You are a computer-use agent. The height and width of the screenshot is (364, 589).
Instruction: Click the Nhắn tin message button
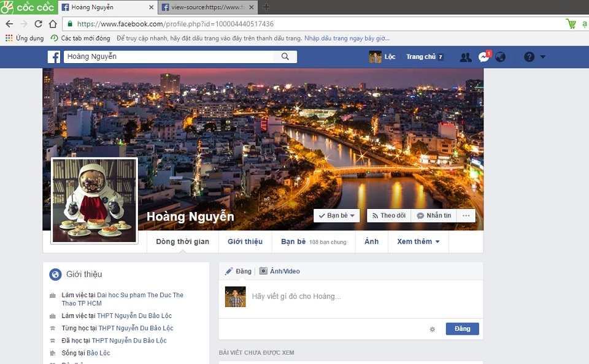pos(434,216)
